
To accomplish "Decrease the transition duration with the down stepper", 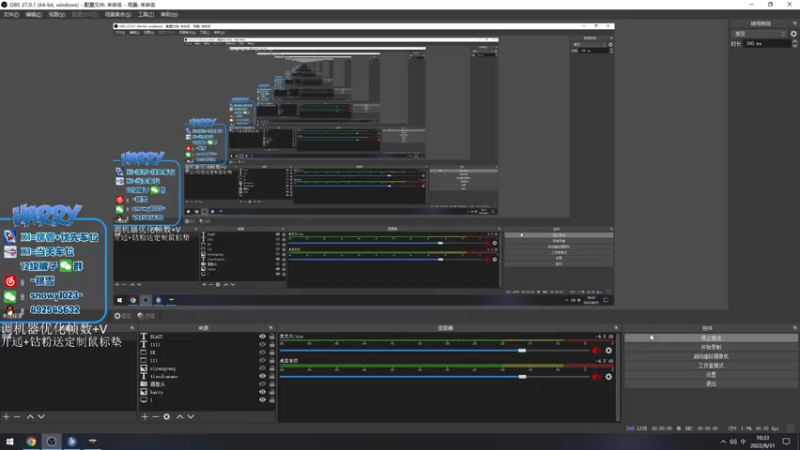I will (x=794, y=46).
